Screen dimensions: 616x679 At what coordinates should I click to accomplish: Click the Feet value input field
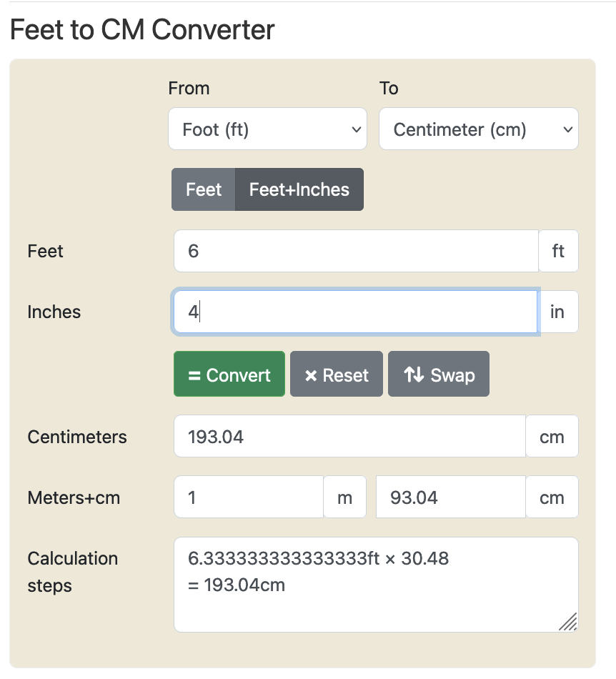pyautogui.click(x=355, y=252)
